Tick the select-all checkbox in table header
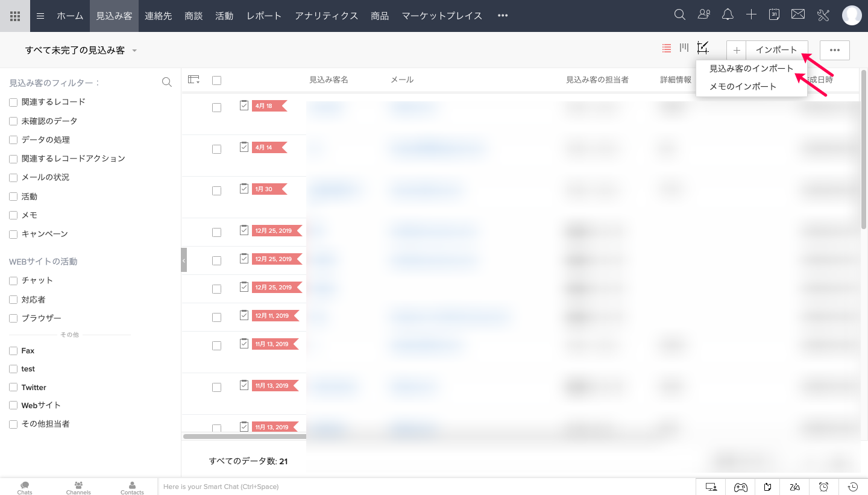The width and height of the screenshot is (868, 495). point(217,80)
